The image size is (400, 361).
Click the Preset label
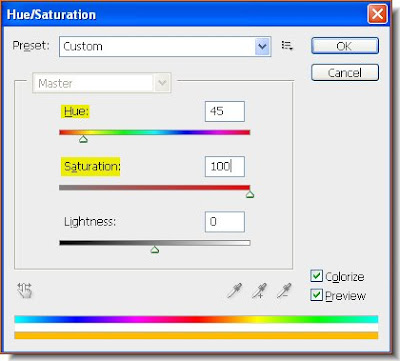31,46
